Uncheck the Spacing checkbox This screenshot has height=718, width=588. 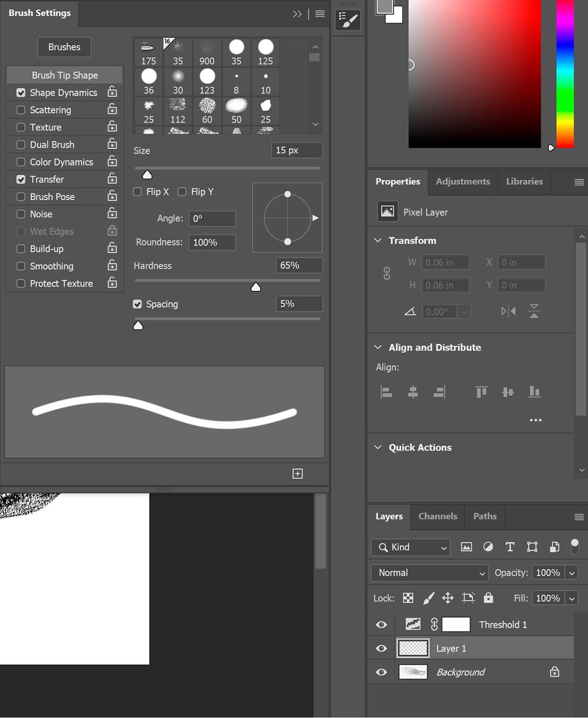137,304
